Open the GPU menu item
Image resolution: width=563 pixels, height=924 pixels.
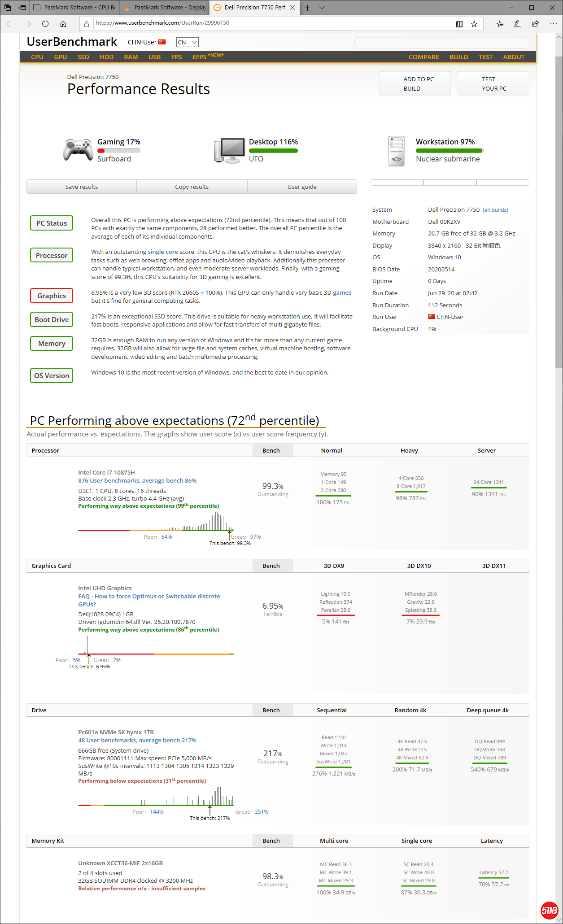coord(61,57)
